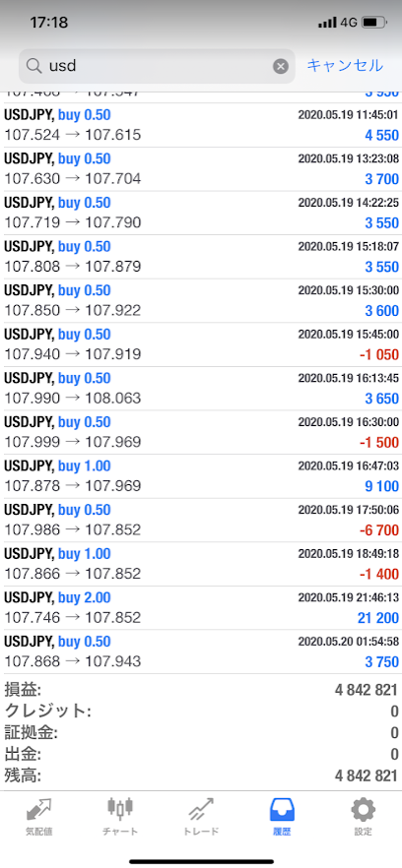Select the History (履歴) inbox icon
Screen dimensions: 402x868
pyautogui.click(x=282, y=810)
